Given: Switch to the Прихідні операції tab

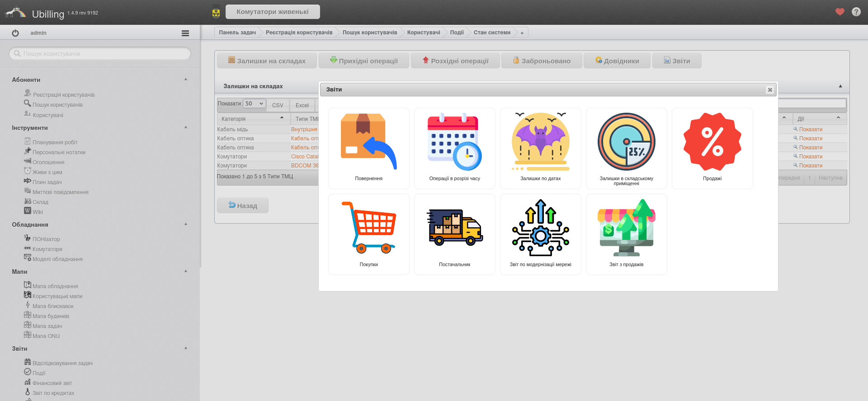Looking at the screenshot, I should pyautogui.click(x=363, y=61).
